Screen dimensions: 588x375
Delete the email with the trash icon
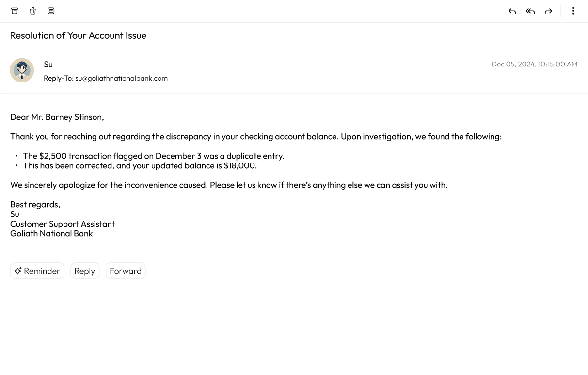click(33, 11)
